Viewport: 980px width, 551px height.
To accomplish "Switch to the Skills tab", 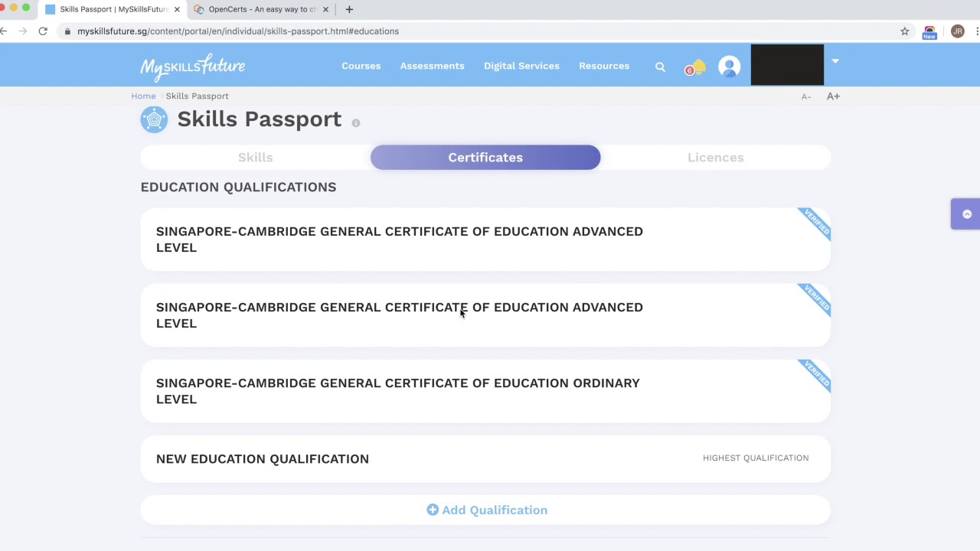I will click(255, 158).
